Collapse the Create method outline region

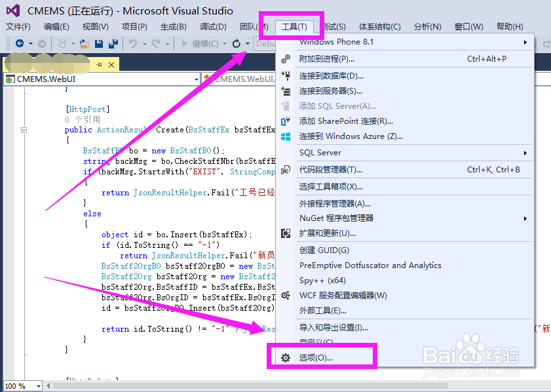tap(24, 130)
